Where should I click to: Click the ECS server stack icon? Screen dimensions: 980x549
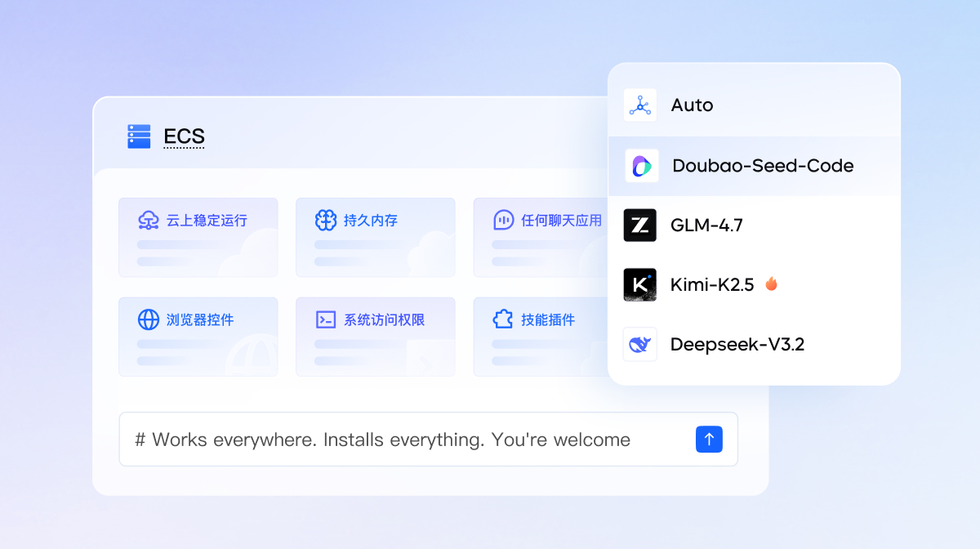coord(139,136)
